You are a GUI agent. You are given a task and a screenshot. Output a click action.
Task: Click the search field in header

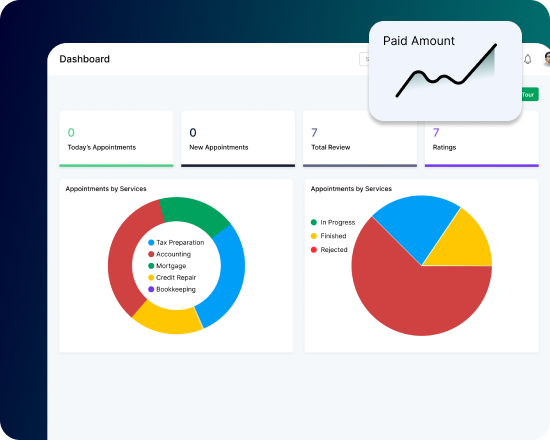364,59
